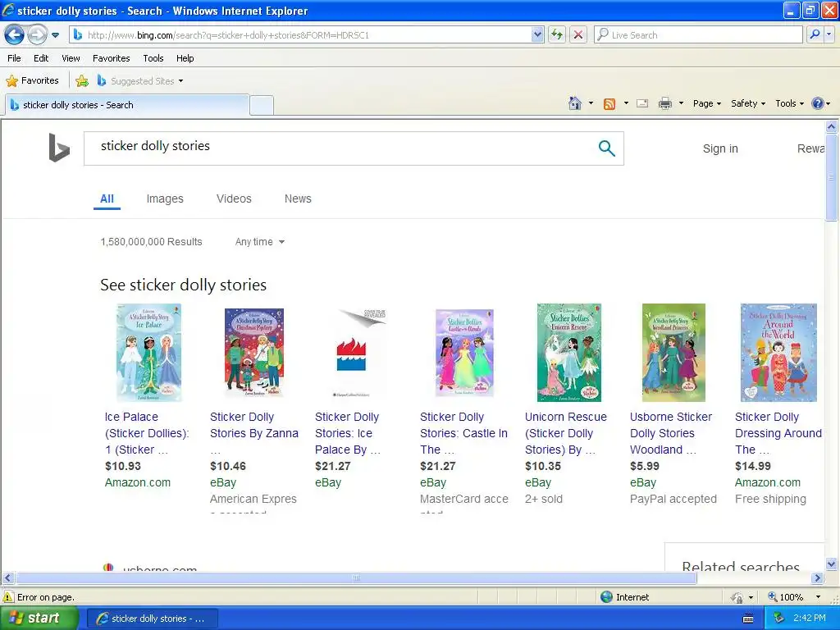Viewport: 840px width, 630px height.
Task: Open the 'Ice Palace (Sticker Dollies)' link
Action: (x=147, y=433)
